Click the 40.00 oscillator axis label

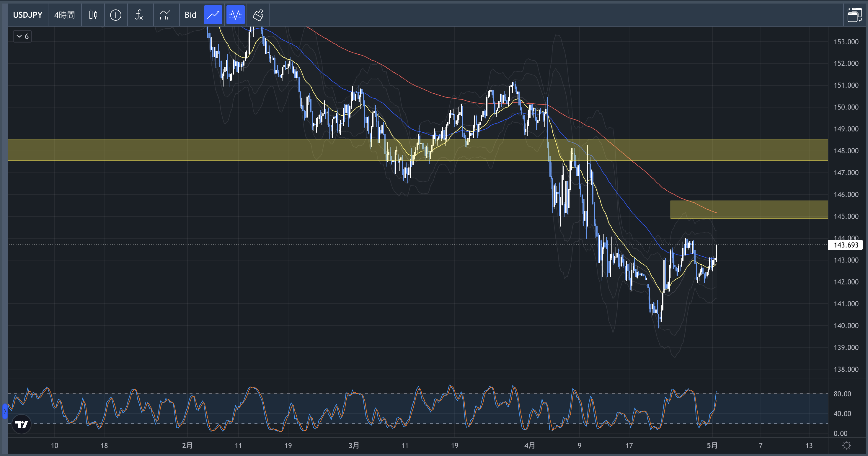click(x=842, y=414)
